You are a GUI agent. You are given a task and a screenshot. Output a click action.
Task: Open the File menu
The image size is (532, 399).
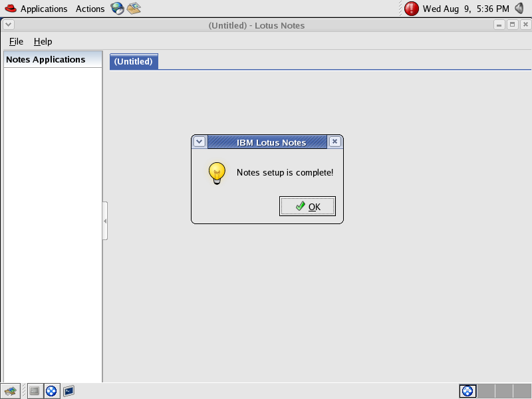(x=16, y=41)
